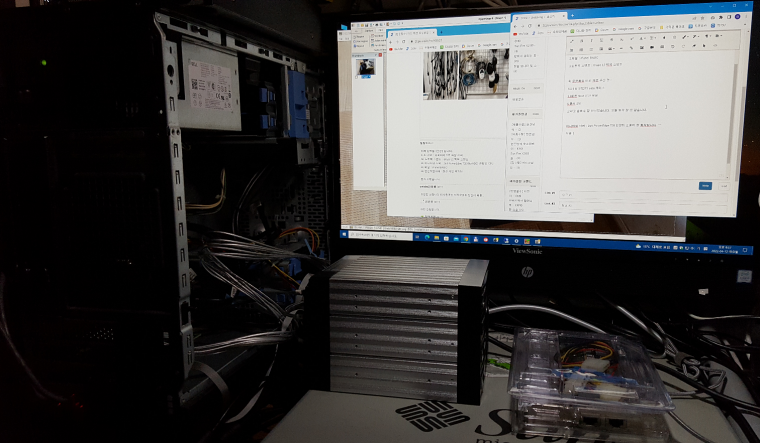Viewport: 760px width, 443px height.
Task: Open the profile avatar in the front browser
Action: (737, 17)
